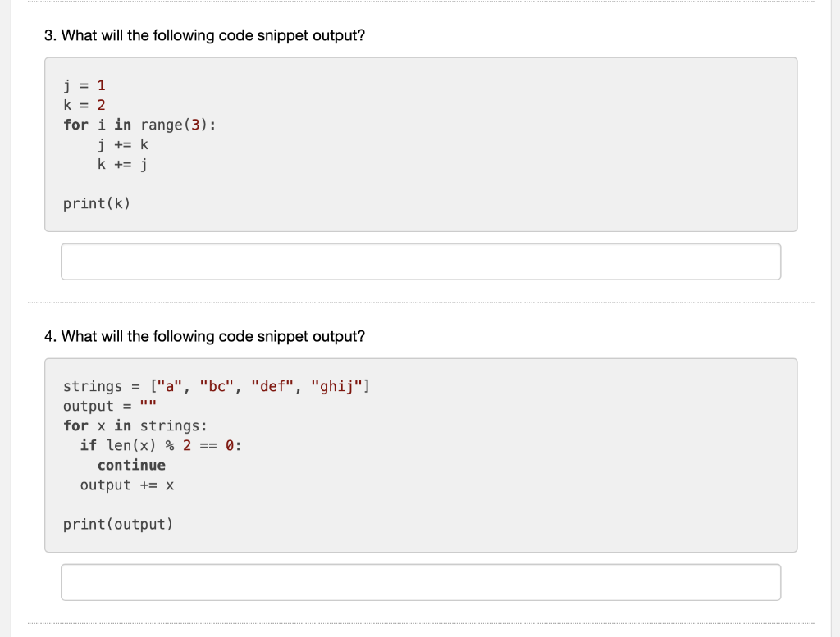This screenshot has height=637, width=840.
Task: Click the 'for x in strings:' line
Action: coord(135,425)
